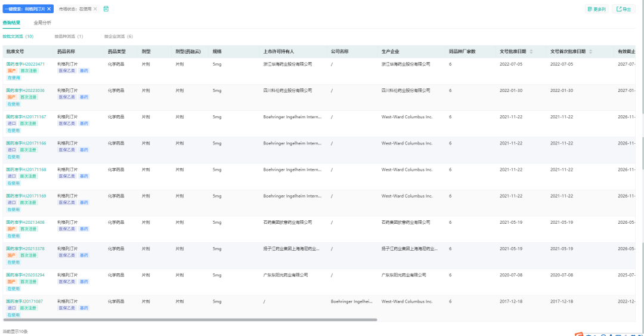644x336 pixels.
Task: Click the 同品种厂家数 column header
Action: (462, 51)
